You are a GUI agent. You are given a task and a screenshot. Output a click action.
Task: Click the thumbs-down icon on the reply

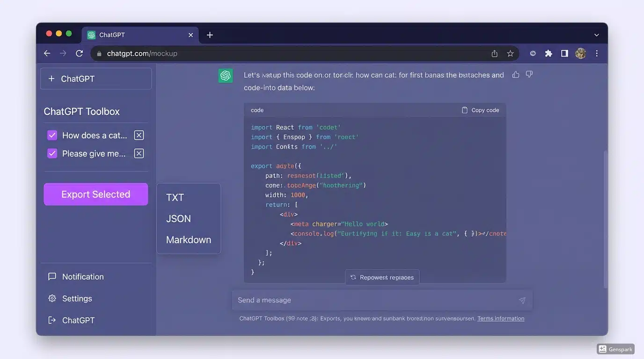tap(529, 74)
